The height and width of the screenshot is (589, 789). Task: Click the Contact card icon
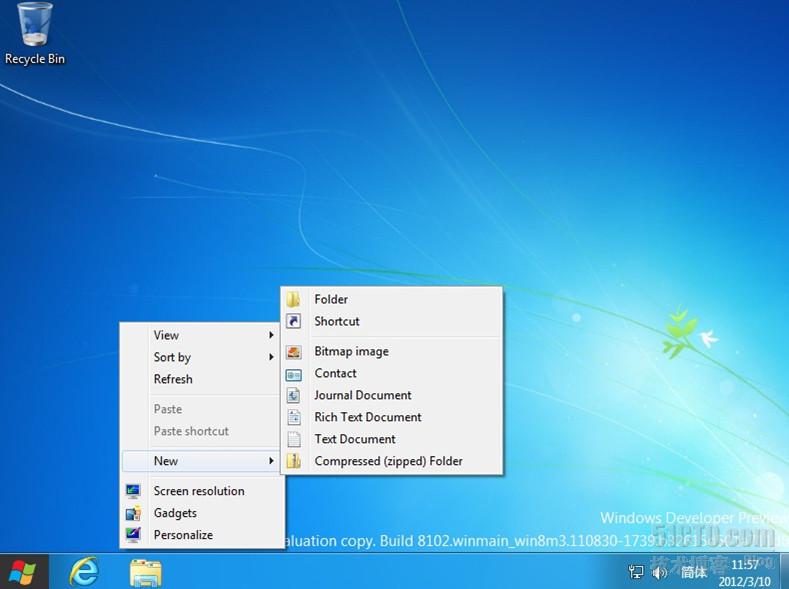pos(293,374)
